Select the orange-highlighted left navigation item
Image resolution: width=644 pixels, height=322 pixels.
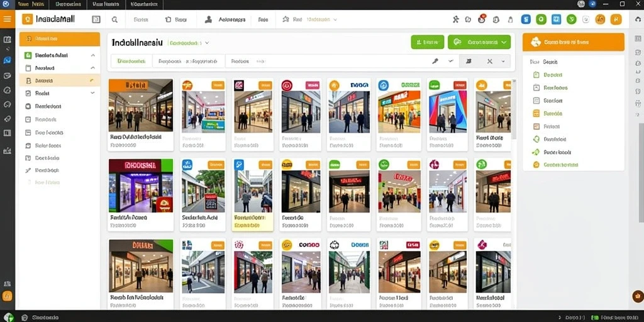click(60, 80)
